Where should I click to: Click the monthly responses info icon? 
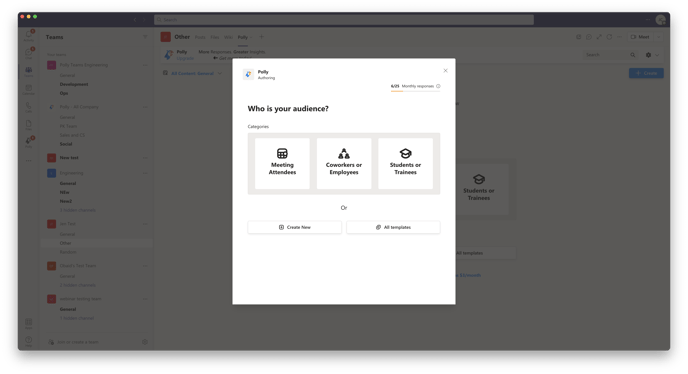[x=438, y=86]
